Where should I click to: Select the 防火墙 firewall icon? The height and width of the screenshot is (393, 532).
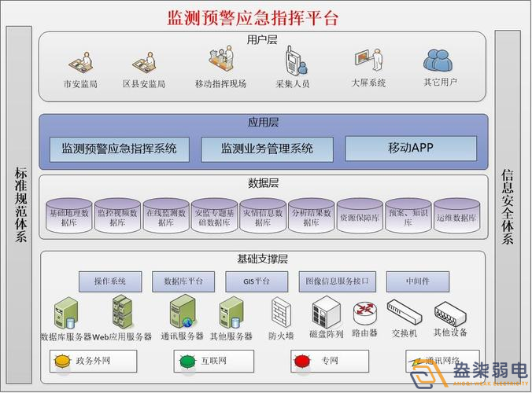pos(281,312)
